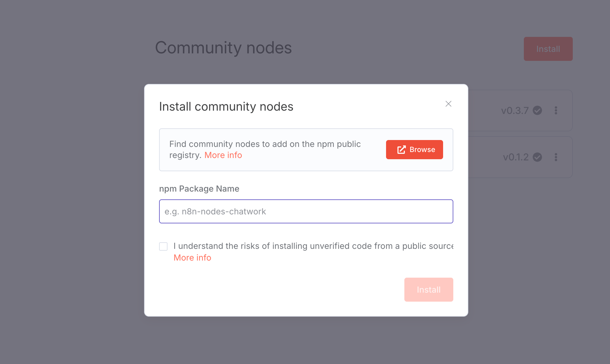
Task: Focus the npm Package Name input field
Action: pyautogui.click(x=306, y=211)
